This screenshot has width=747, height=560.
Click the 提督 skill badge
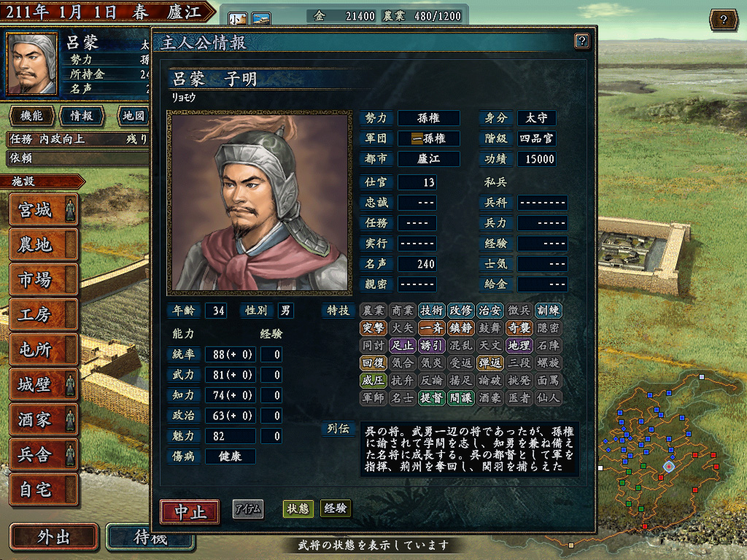432,398
